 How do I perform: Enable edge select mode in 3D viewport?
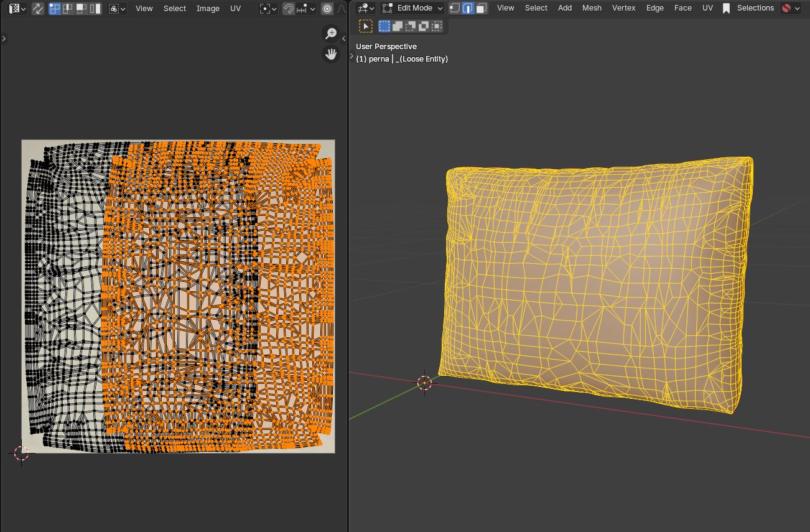coord(468,8)
